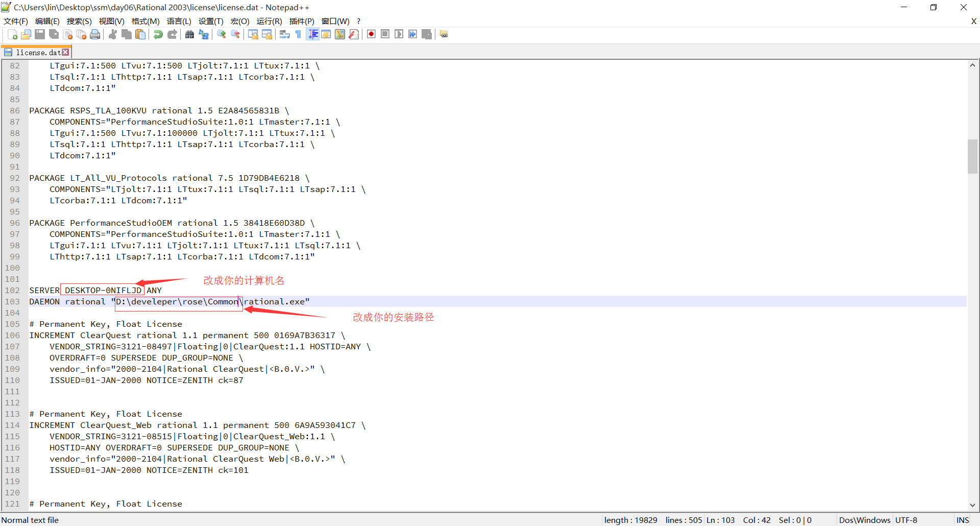Click the Save All toolbar icon
980x526 pixels.
click(54, 34)
